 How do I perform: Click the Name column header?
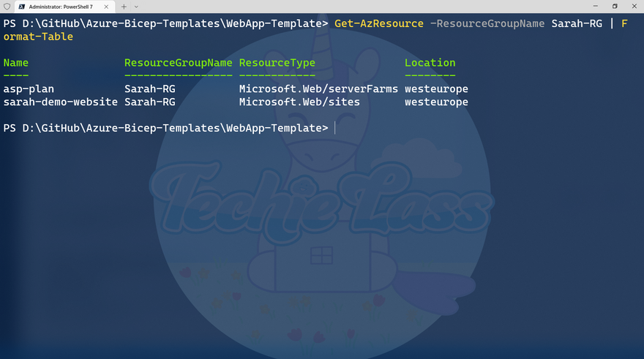coord(16,63)
